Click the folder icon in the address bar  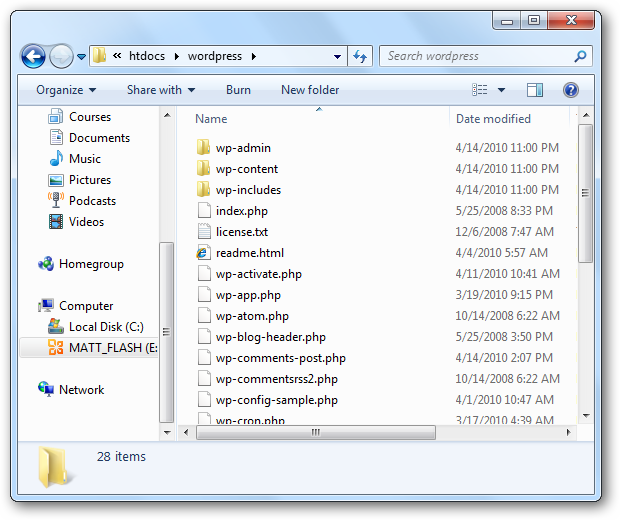pyautogui.click(x=99, y=56)
